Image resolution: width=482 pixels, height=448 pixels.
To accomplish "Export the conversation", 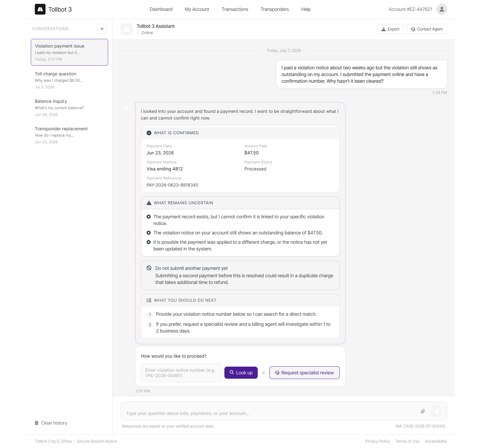I will (390, 29).
